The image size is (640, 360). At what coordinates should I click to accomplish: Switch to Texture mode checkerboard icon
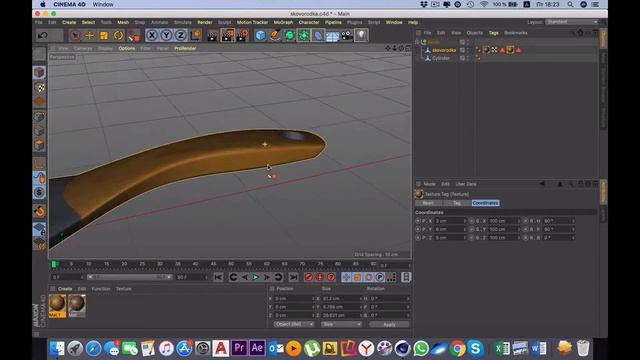(39, 87)
